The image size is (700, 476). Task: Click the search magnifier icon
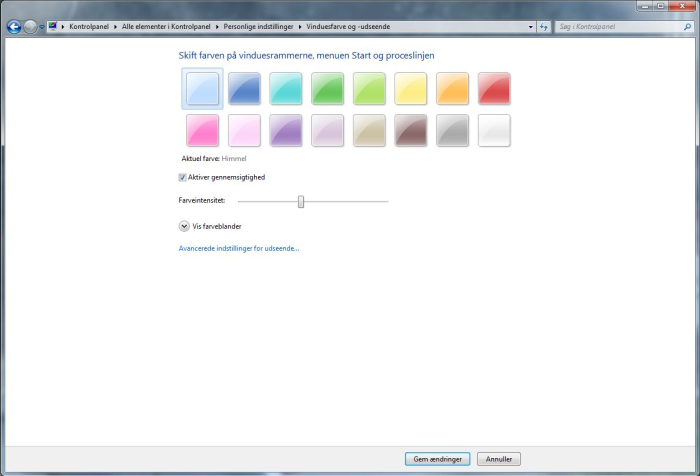point(688,27)
